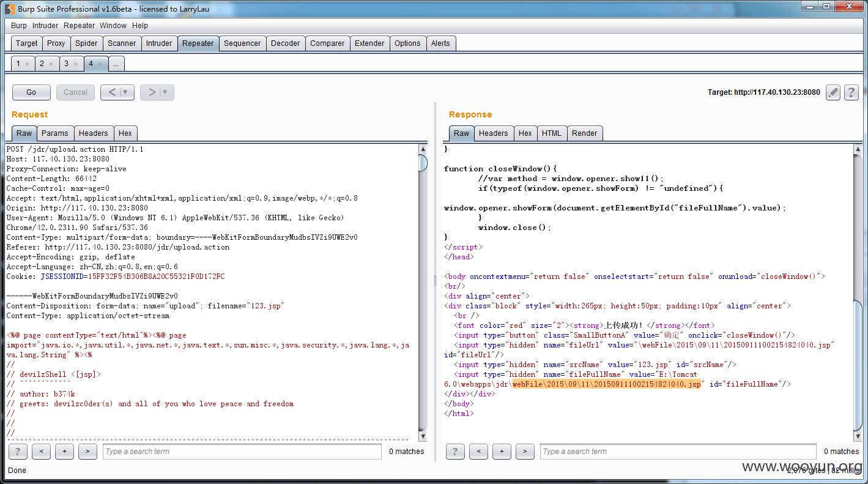868x484 pixels.
Task: Close Repeater tab 1 with its x
Action: 27,64
